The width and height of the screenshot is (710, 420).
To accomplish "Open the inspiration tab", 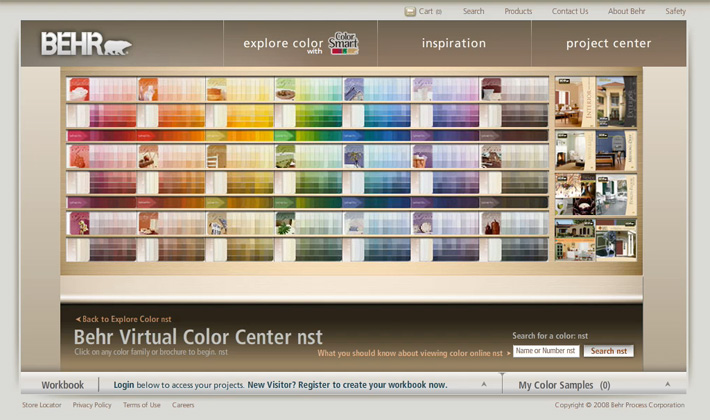I will click(454, 43).
